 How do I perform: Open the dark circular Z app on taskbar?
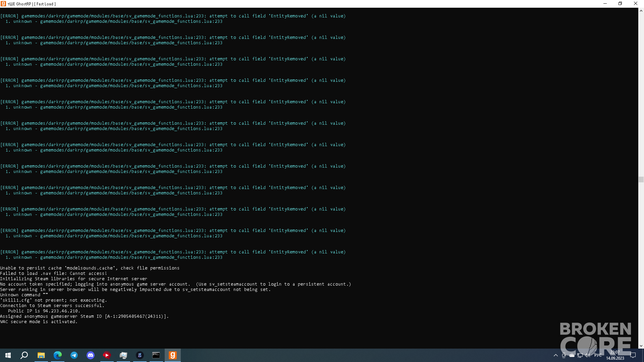(x=140, y=355)
